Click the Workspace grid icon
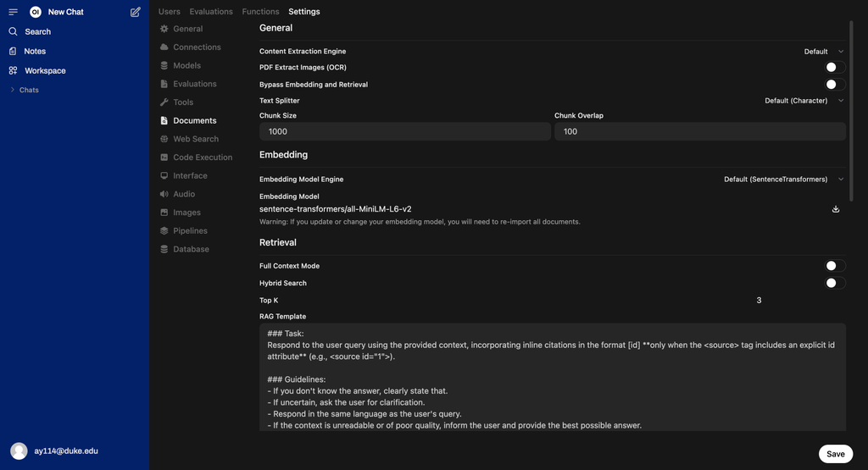This screenshot has width=868, height=470. coord(13,71)
